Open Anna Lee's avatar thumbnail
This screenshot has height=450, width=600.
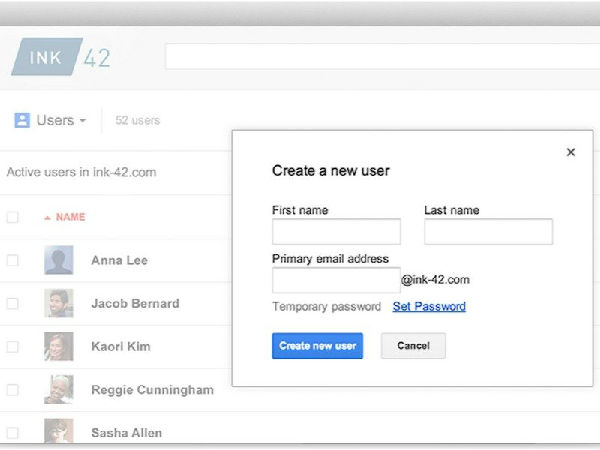coord(58,260)
